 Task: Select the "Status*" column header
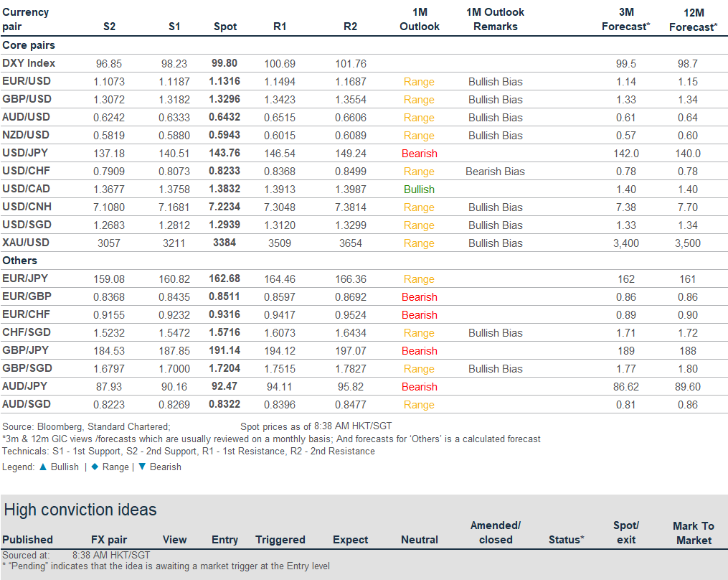click(567, 540)
